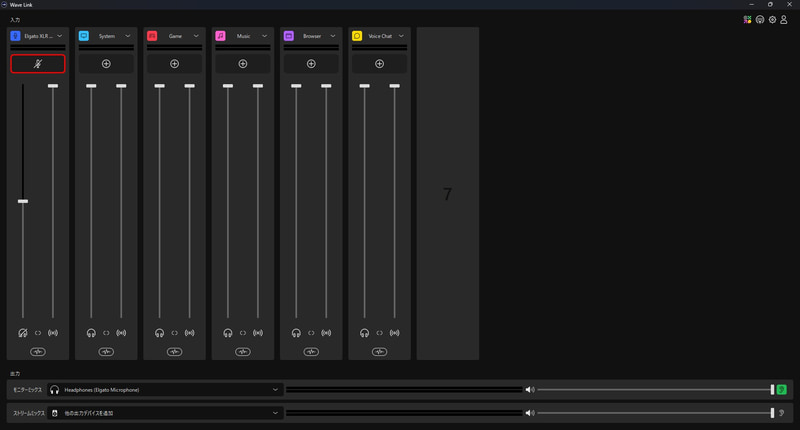
Task: Click the stream mix master volume slider handle
Action: (772, 413)
